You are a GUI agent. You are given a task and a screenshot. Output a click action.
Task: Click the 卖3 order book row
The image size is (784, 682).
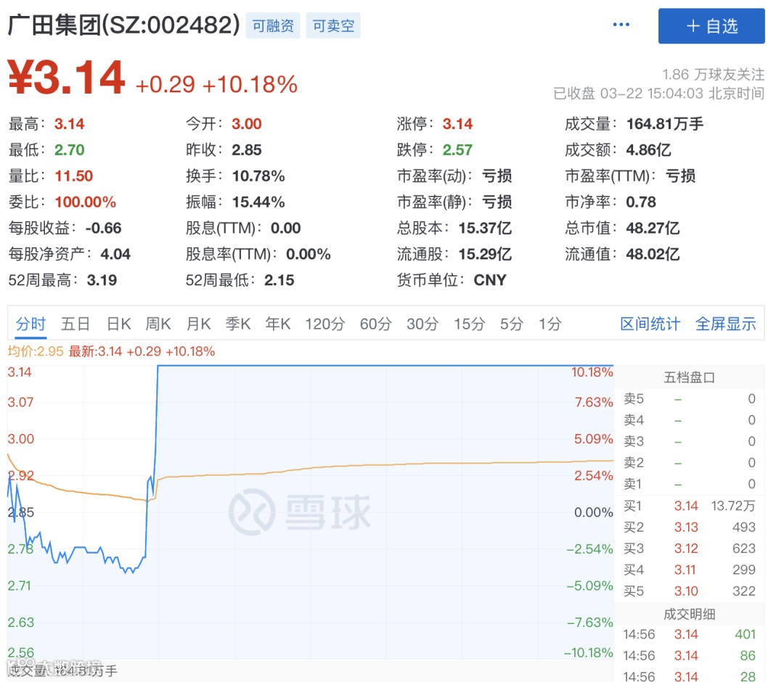tap(689, 441)
